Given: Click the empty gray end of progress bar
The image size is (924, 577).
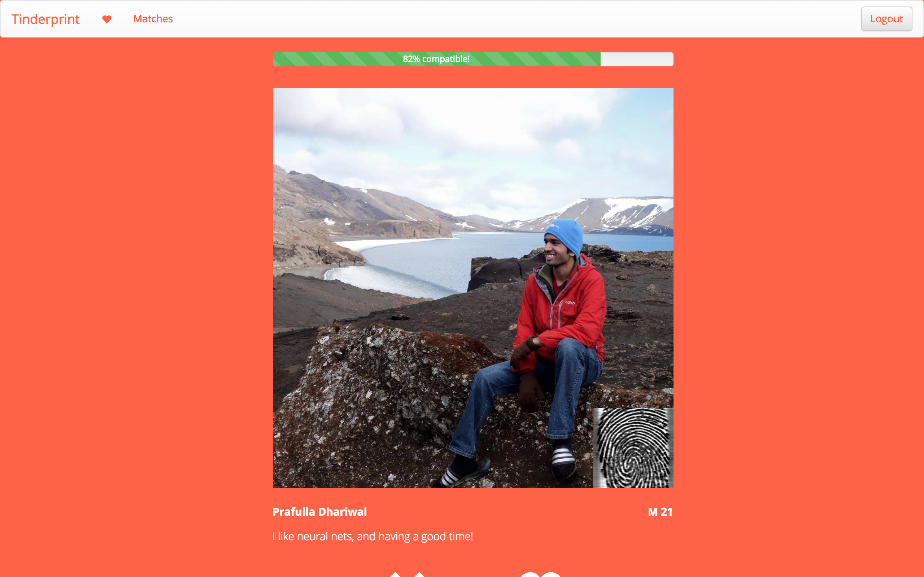Looking at the screenshot, I should coord(637,59).
